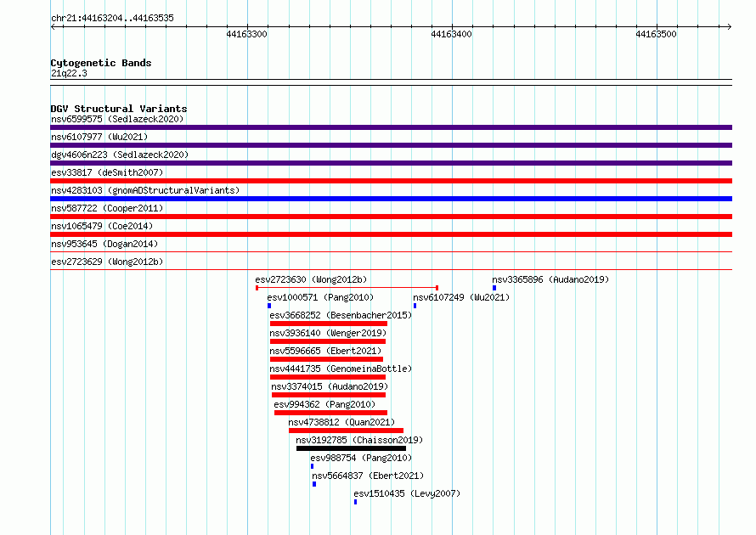756x535 pixels.
Task: Select the nsv3374015 (Audano2019) label
Action: (330, 386)
